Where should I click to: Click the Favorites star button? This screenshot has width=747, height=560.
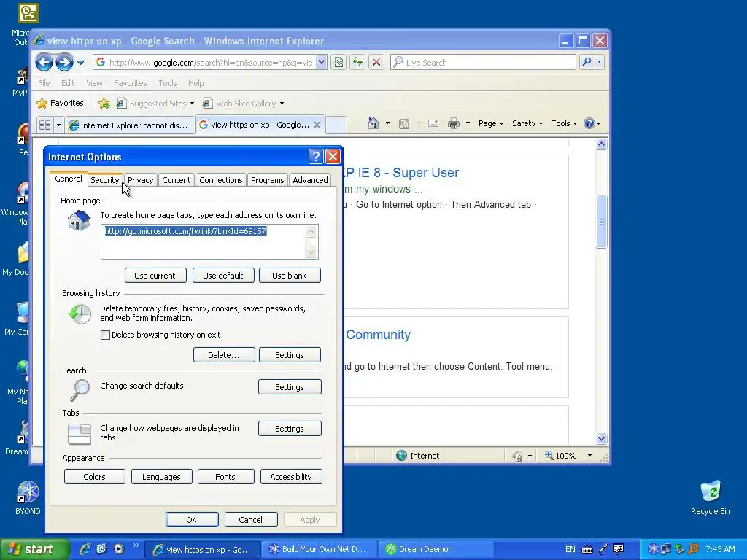click(x=61, y=104)
